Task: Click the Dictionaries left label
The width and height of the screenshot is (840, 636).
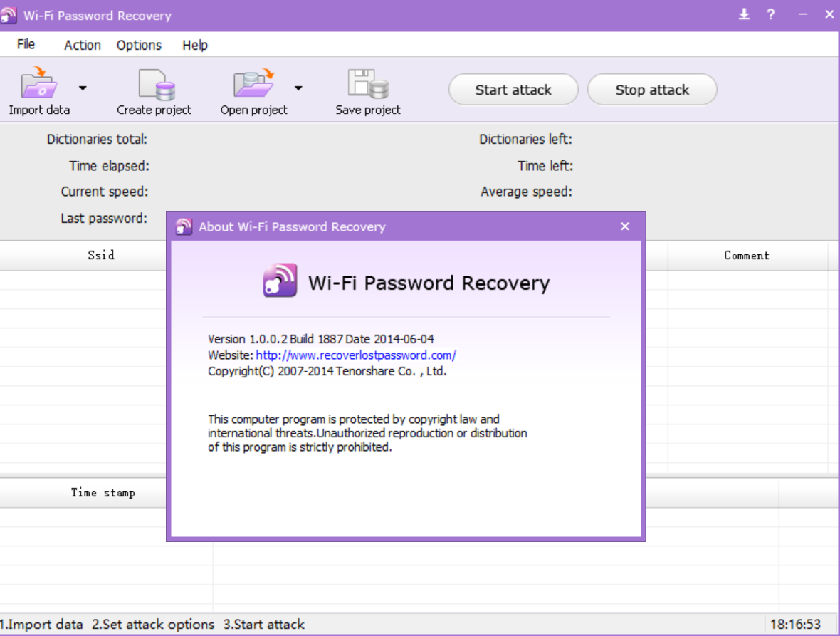Action: tap(525, 140)
